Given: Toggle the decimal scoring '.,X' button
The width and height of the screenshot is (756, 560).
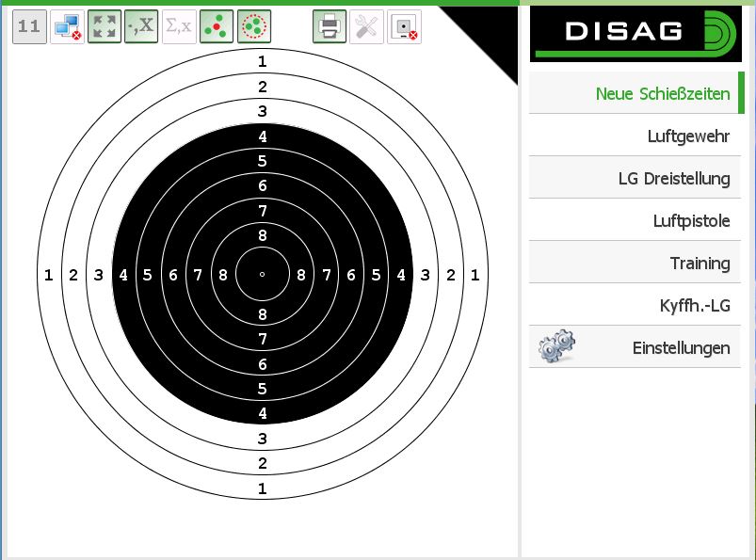Looking at the screenshot, I should 141,26.
